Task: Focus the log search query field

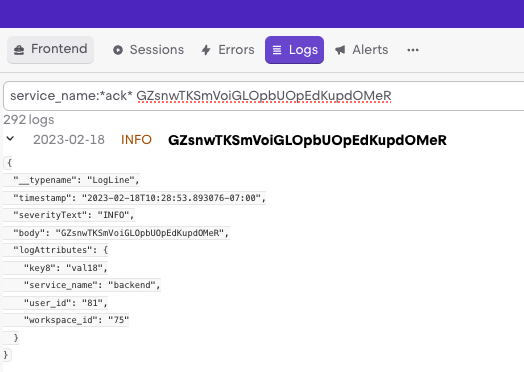Action: (x=264, y=96)
